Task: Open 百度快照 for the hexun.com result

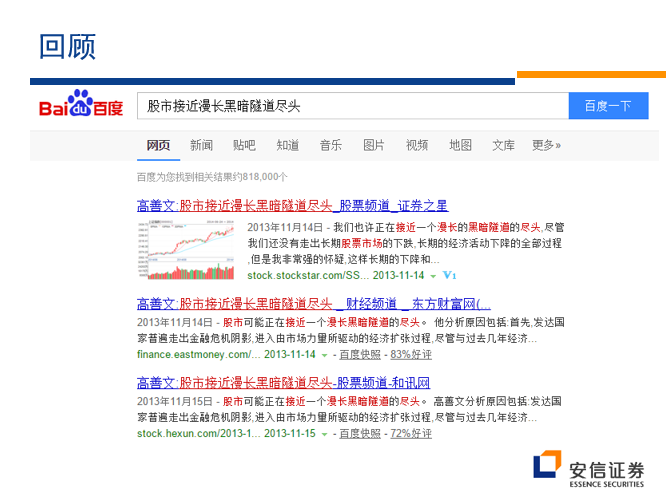Action: point(360,434)
